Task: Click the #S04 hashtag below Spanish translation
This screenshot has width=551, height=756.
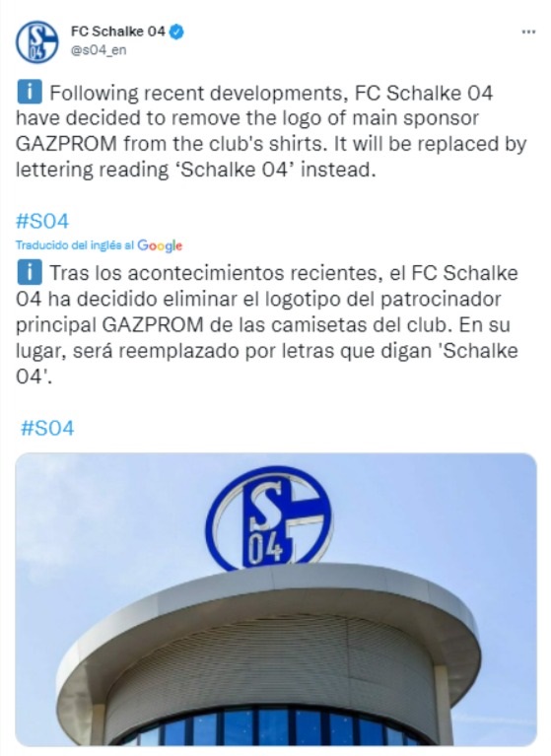Action: pos(47,428)
